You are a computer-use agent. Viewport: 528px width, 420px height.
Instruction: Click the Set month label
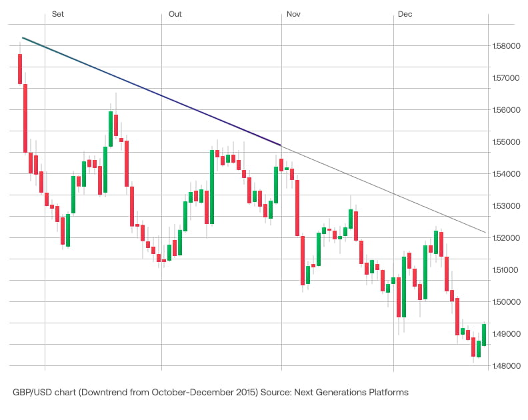tap(58, 14)
